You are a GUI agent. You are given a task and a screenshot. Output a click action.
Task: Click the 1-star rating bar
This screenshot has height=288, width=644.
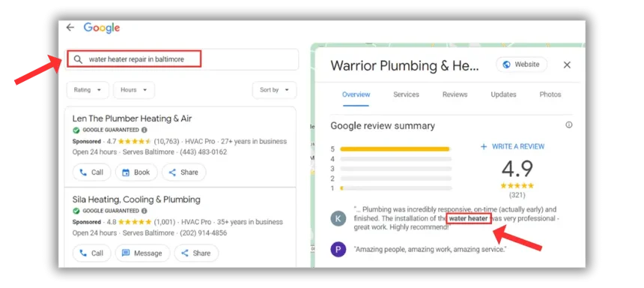tap(395, 188)
